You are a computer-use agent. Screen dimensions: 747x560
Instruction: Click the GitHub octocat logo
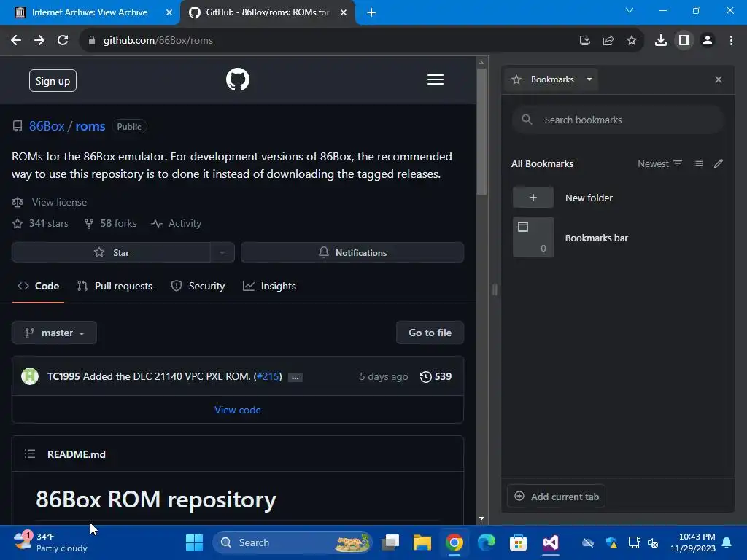(x=237, y=79)
